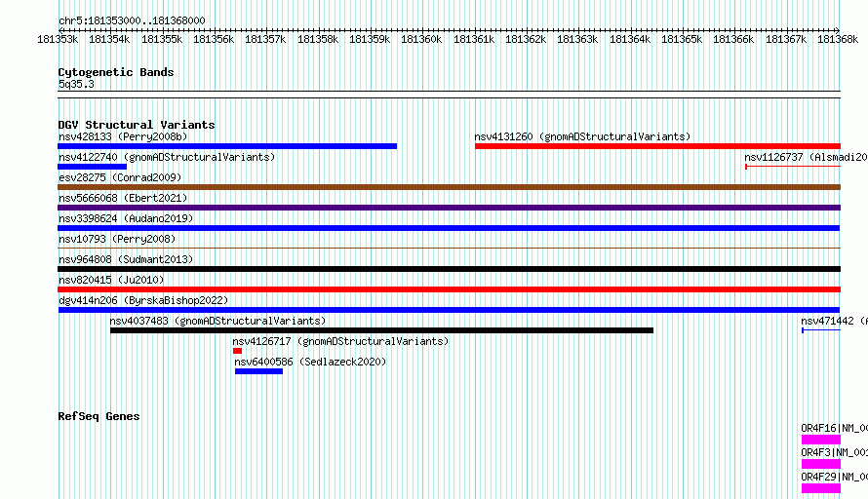Click the red nsv820415 (Ju2010) bar

[449, 289]
